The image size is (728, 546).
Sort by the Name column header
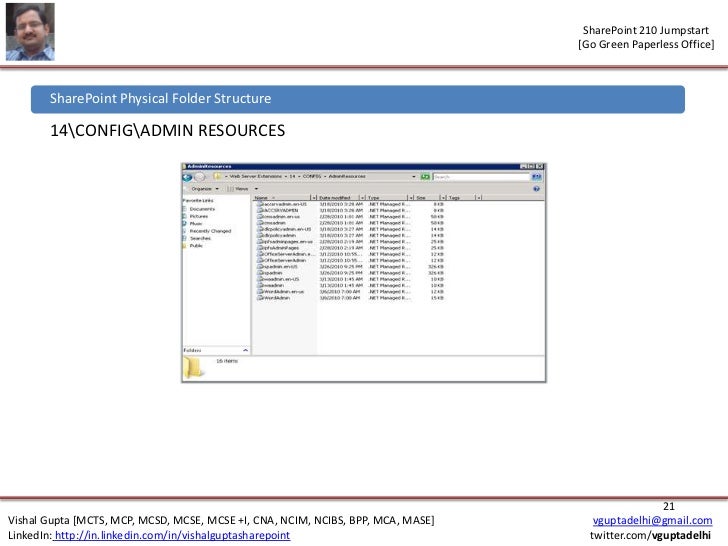click(x=282, y=198)
